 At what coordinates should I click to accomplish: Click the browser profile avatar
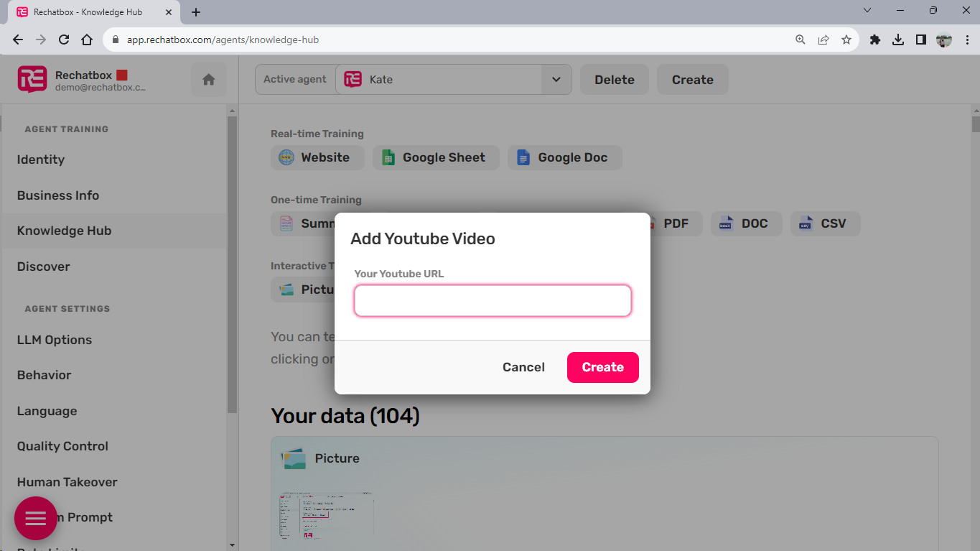(944, 40)
